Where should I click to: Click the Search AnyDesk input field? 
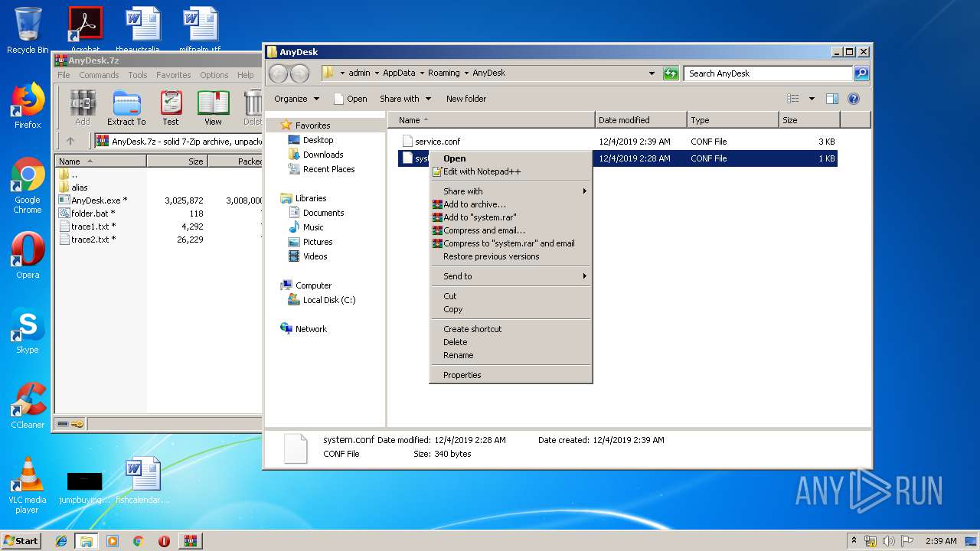pyautogui.click(x=768, y=73)
